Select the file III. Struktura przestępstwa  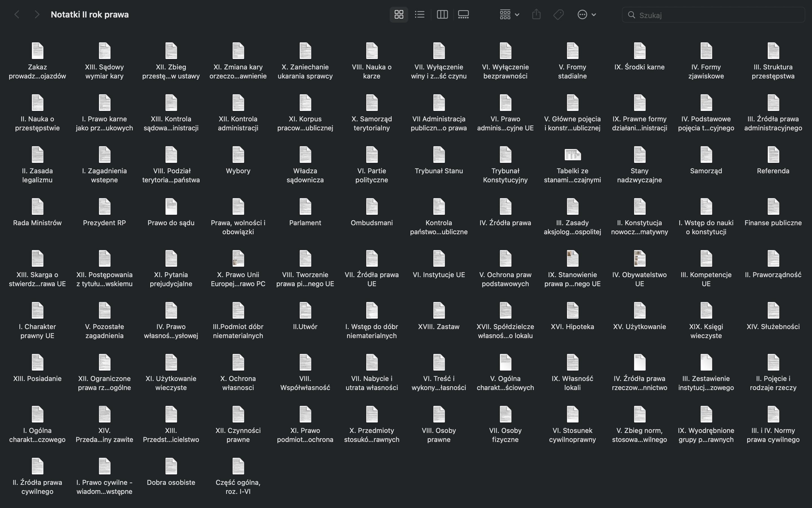(x=773, y=61)
